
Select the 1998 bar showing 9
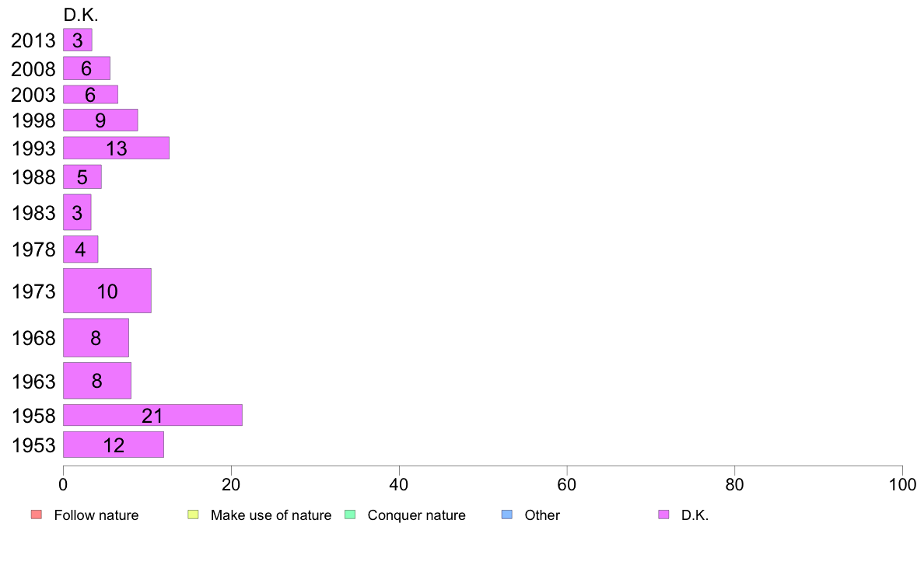100,120
